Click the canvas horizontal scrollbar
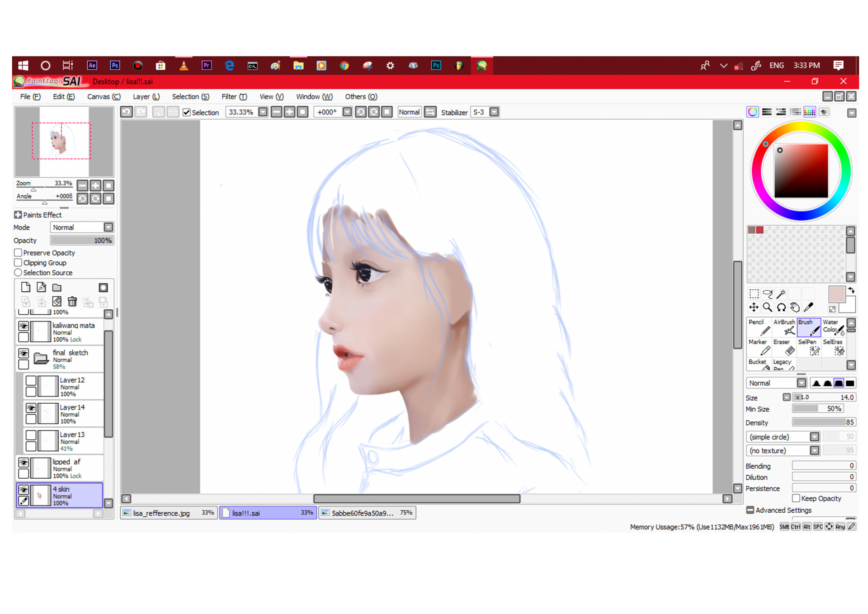Viewport: 868px width, 614px height. (x=416, y=499)
